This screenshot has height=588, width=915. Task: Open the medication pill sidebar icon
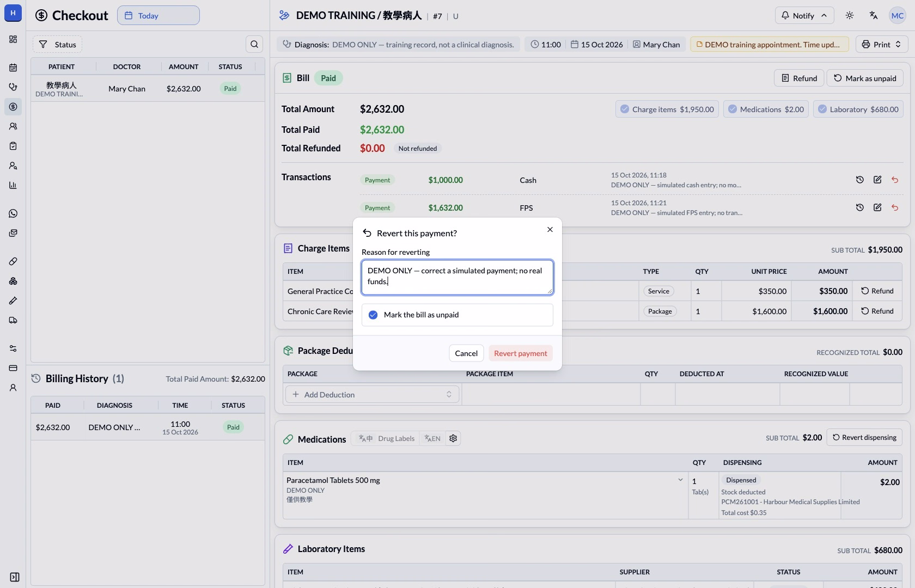13,261
